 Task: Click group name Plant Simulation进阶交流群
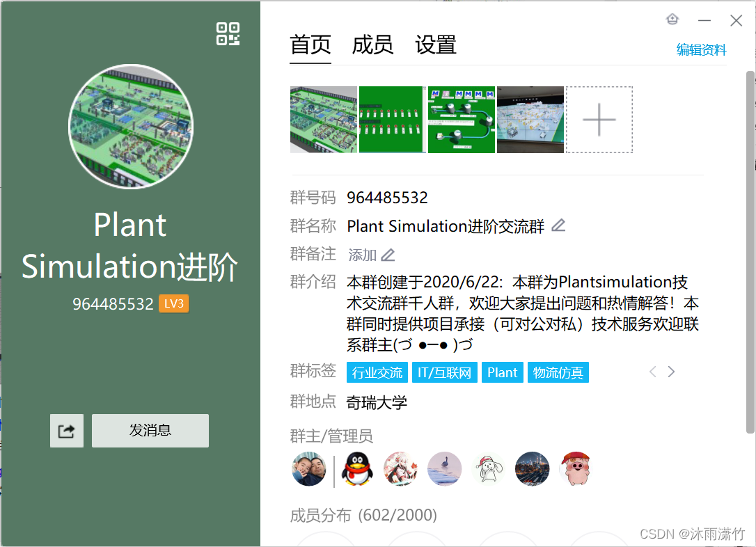(446, 226)
